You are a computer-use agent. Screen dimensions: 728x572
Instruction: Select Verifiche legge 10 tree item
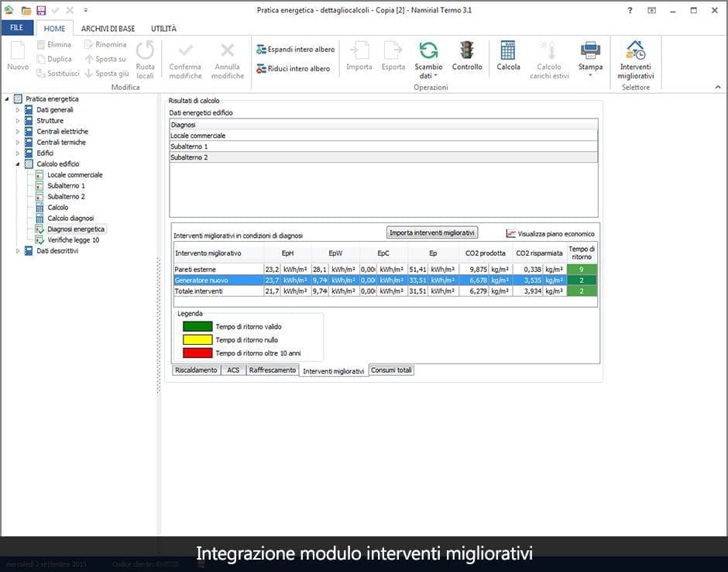pos(73,240)
